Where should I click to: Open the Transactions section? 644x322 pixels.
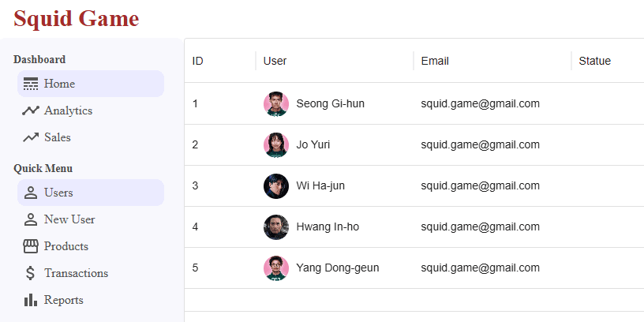coord(91,273)
